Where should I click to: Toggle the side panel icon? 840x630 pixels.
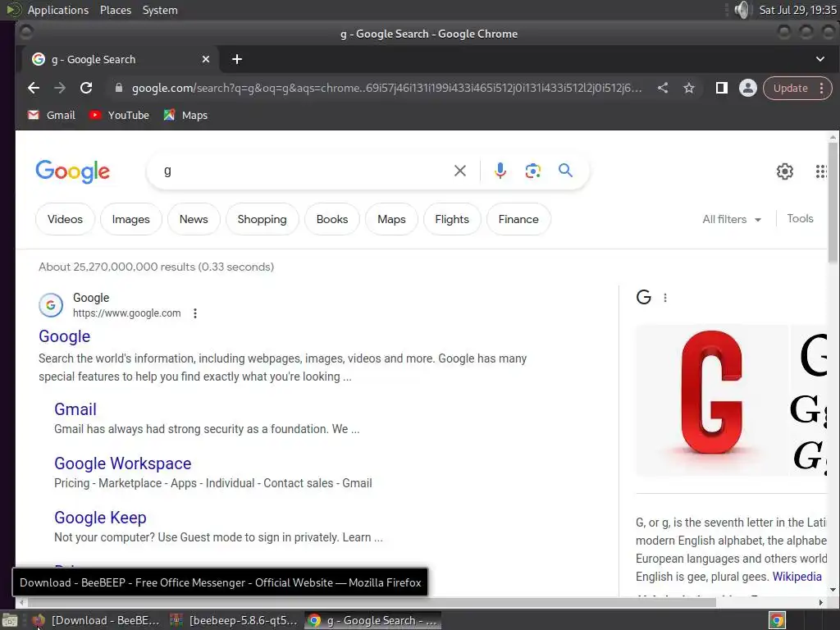[722, 88]
